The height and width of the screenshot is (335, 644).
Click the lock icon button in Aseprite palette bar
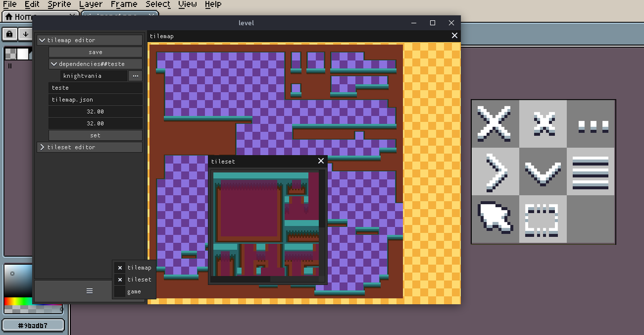(x=10, y=34)
